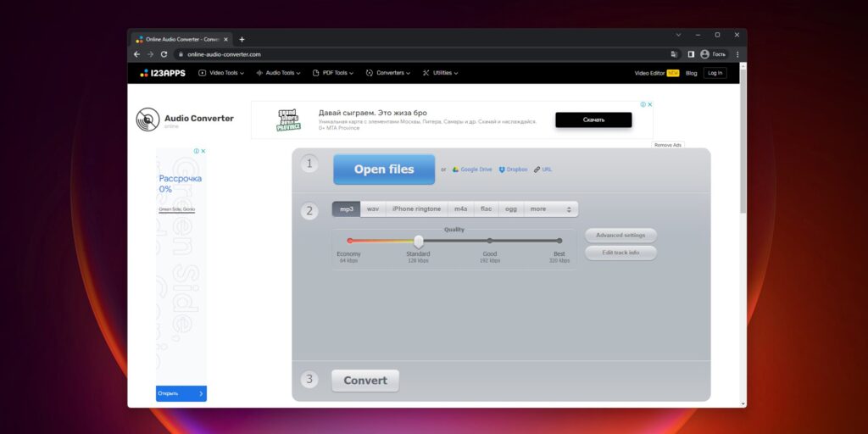Add a file by URL

coord(543,170)
